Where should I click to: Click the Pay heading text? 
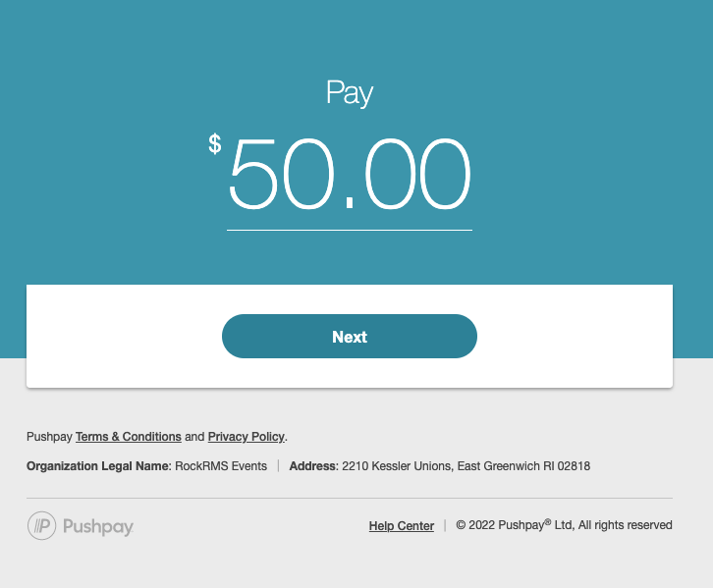coord(350,93)
